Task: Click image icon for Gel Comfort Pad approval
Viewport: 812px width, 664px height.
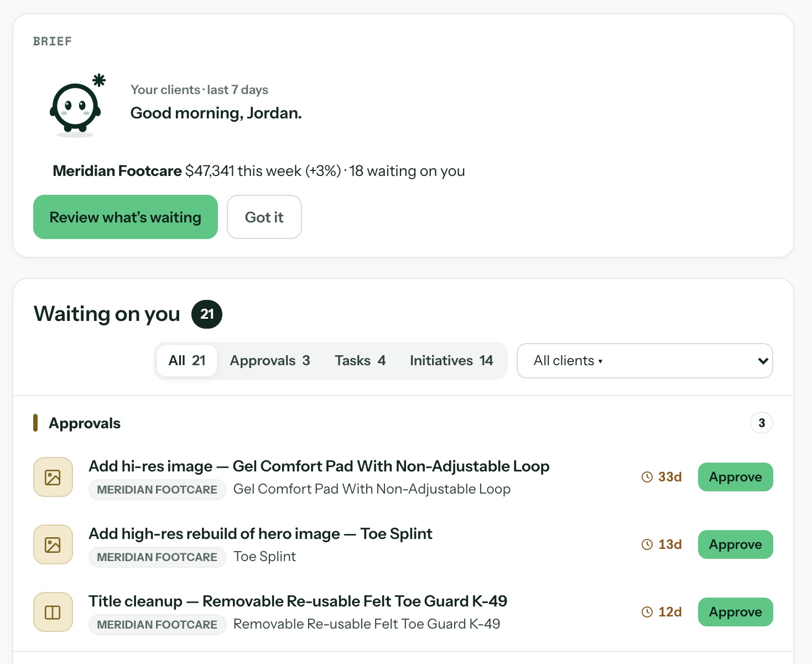Action: (53, 477)
